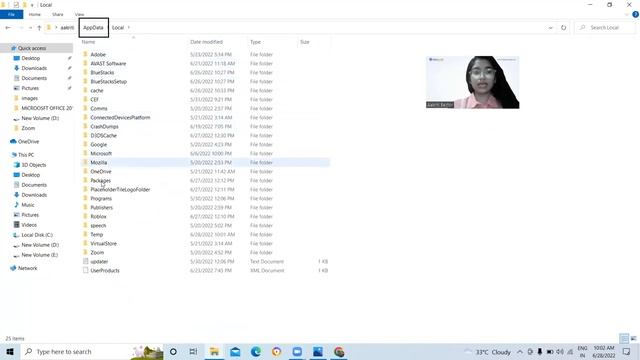
Task: Launch Microsoft Edge from taskbar
Action: (256, 351)
